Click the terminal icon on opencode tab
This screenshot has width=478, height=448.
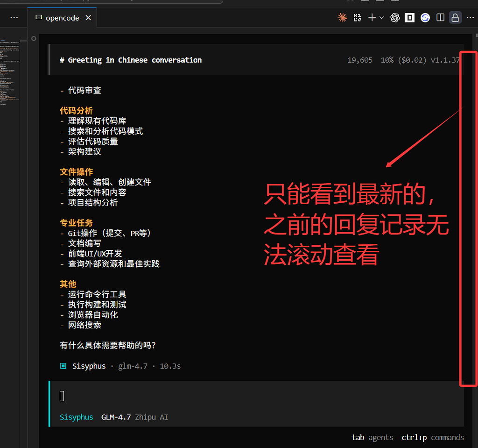[x=39, y=17]
